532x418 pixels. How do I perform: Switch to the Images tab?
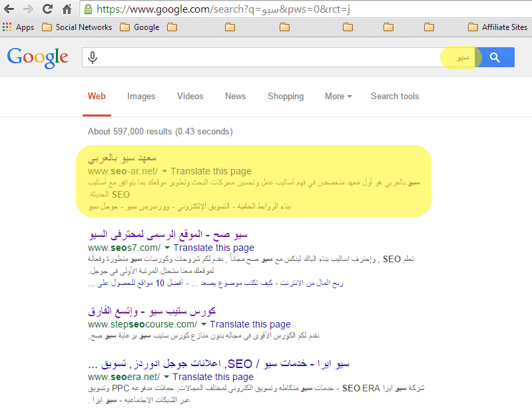tap(141, 97)
